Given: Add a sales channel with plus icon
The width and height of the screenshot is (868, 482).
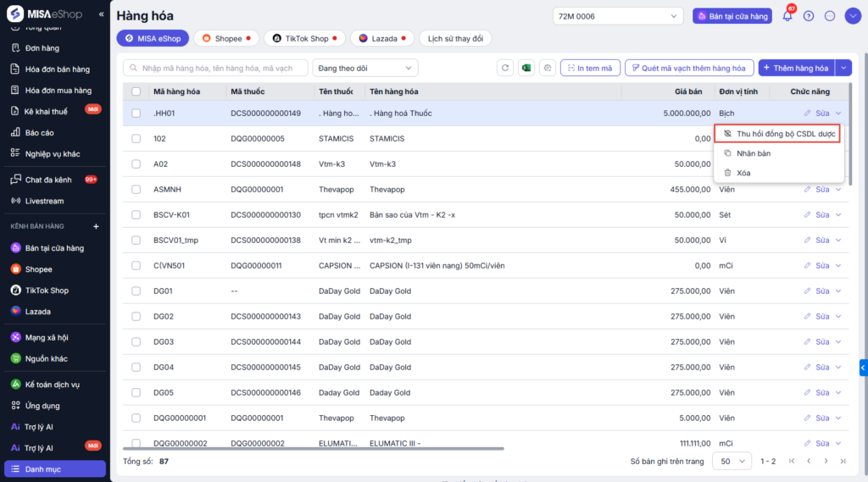Looking at the screenshot, I should point(96,227).
